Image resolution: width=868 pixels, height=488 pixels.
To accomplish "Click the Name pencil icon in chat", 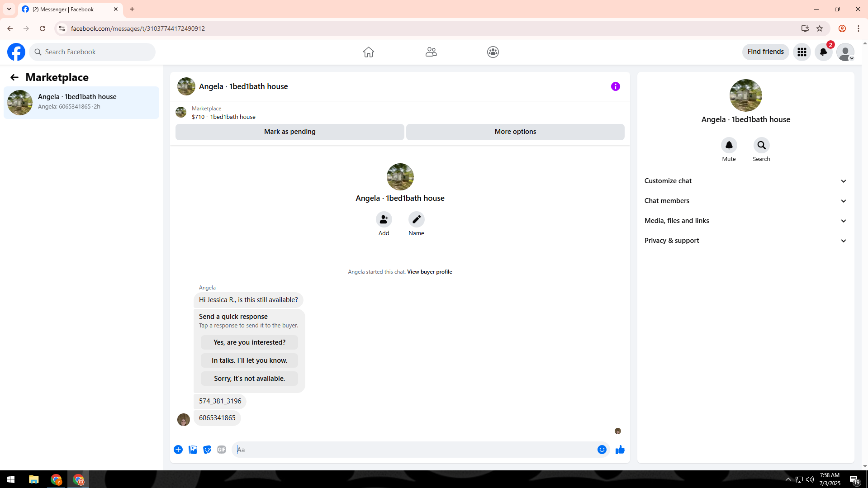I will 417,219.
